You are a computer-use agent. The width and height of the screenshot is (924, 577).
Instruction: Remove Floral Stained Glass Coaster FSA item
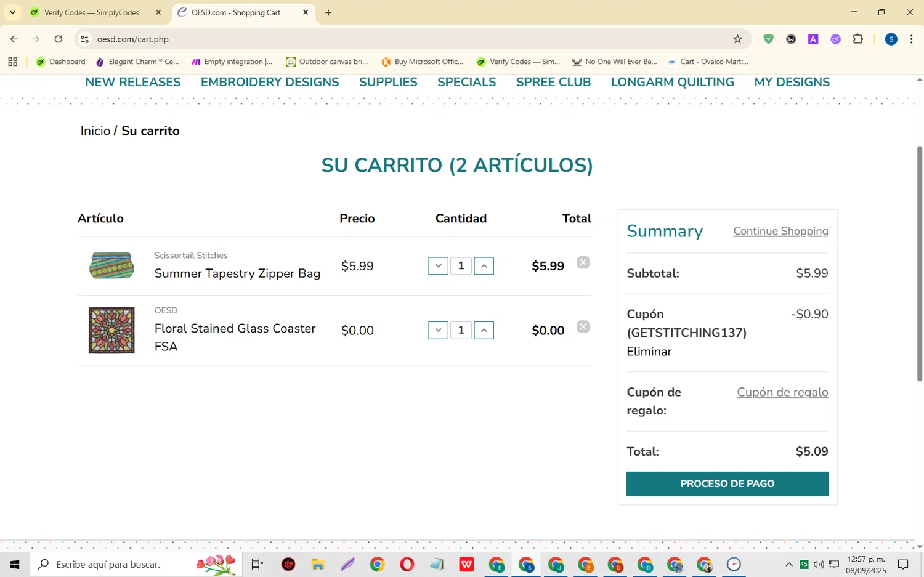coord(583,327)
